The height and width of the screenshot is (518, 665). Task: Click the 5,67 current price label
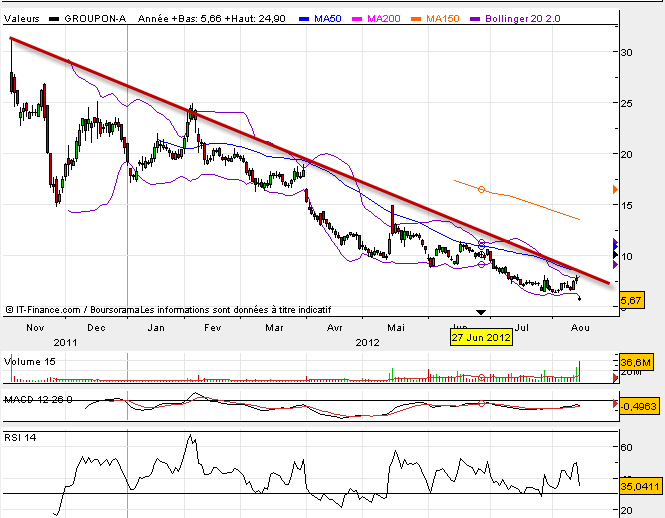click(x=632, y=299)
